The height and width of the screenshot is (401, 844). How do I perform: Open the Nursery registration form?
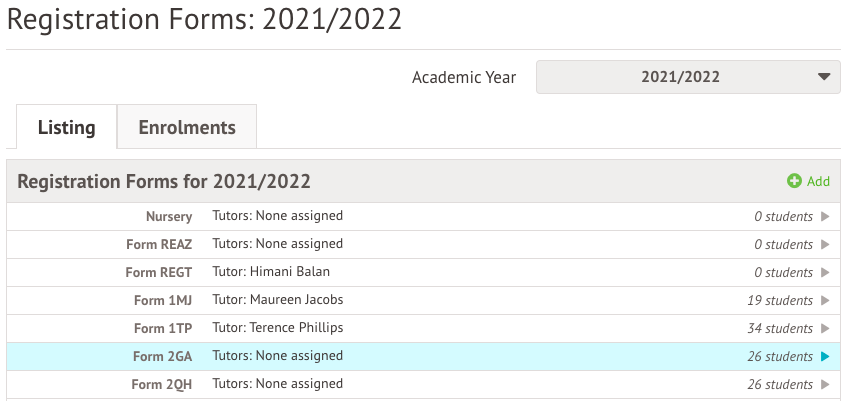(x=169, y=216)
